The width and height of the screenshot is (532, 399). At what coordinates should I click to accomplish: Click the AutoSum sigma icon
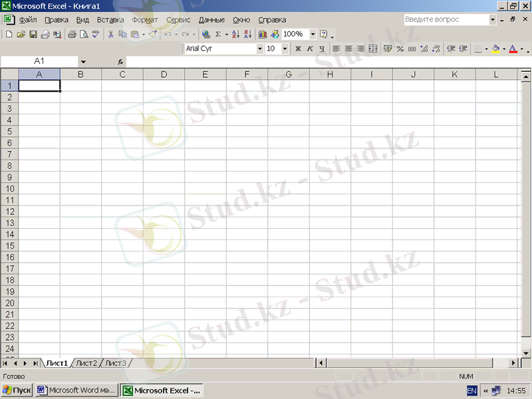(218, 35)
